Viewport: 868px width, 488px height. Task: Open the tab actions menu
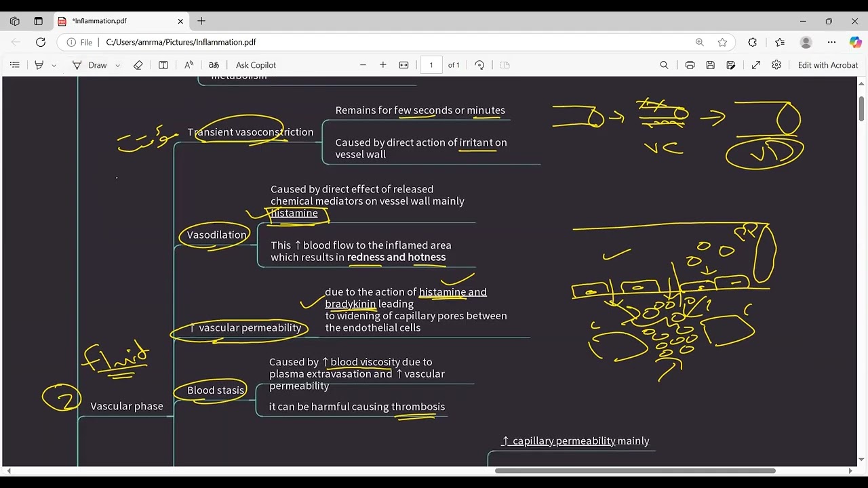pyautogui.click(x=38, y=21)
